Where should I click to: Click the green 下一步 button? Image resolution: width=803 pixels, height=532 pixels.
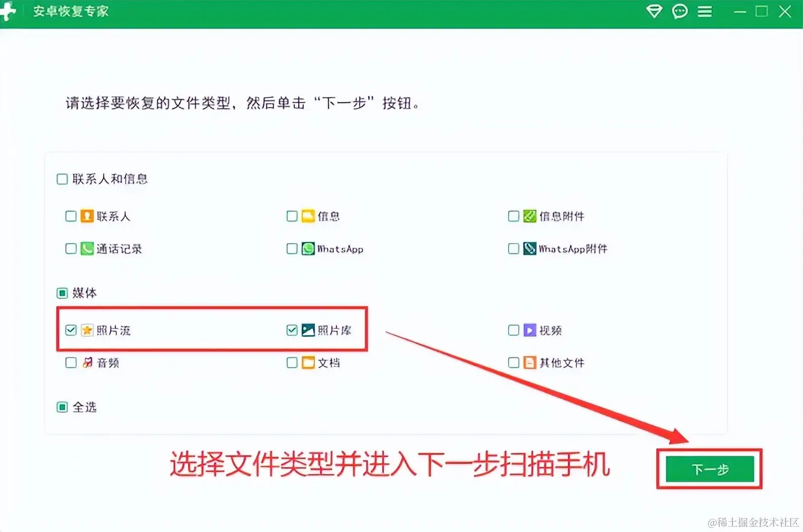click(x=710, y=470)
